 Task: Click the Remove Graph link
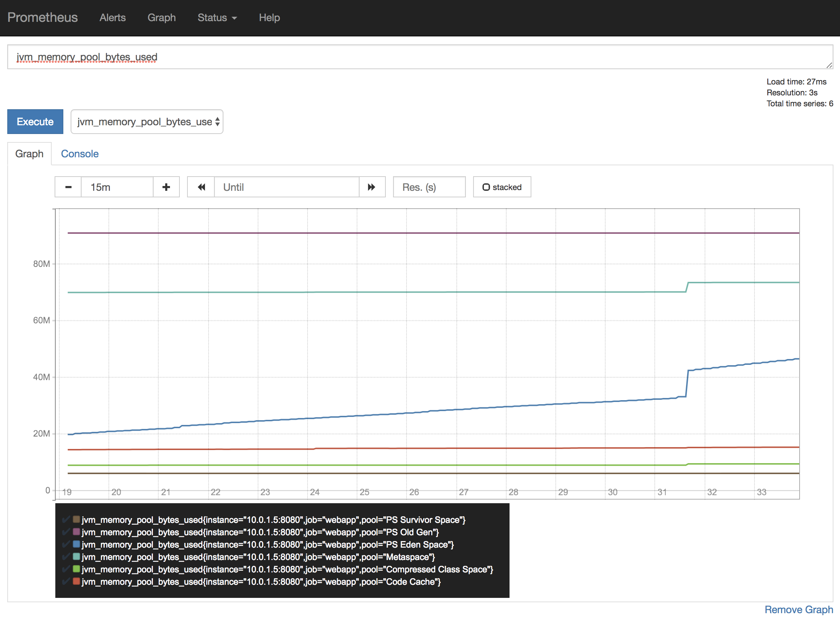[799, 610]
